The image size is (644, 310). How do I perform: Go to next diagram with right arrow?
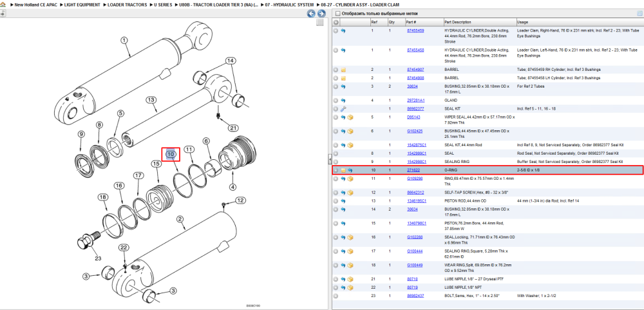click(320, 14)
